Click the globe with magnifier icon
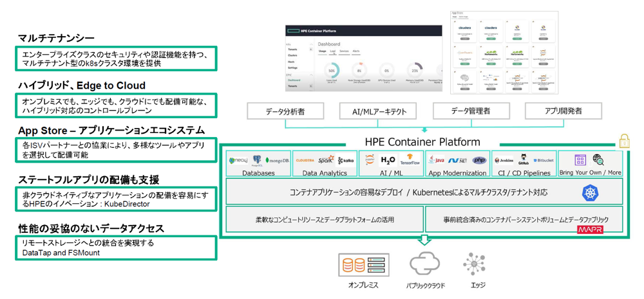 coord(598,159)
